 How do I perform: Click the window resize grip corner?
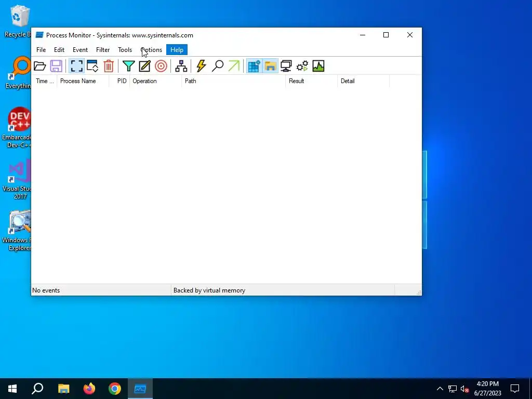(x=419, y=292)
